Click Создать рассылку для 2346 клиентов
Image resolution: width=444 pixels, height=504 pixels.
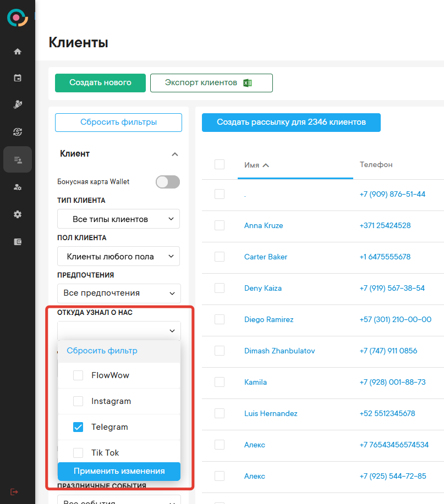pyautogui.click(x=291, y=123)
